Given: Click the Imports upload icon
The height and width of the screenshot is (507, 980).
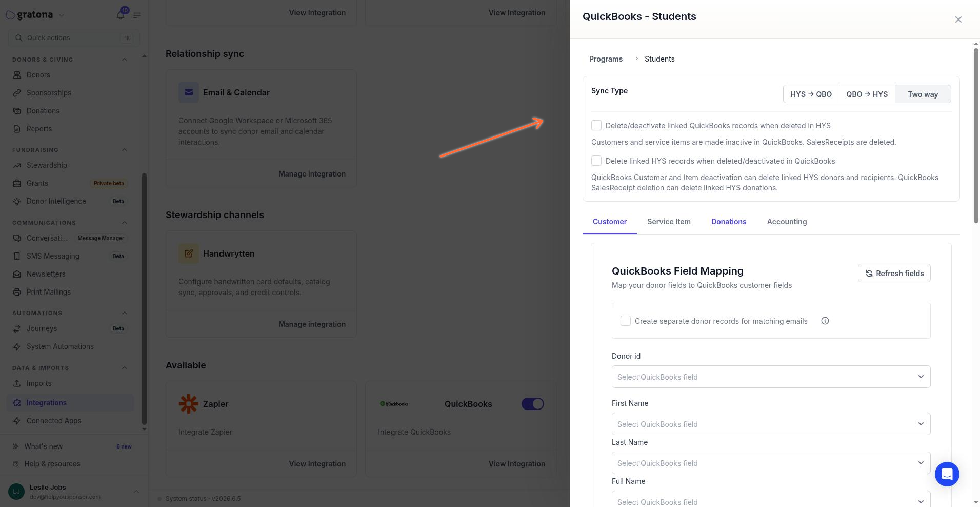Looking at the screenshot, I should [17, 383].
